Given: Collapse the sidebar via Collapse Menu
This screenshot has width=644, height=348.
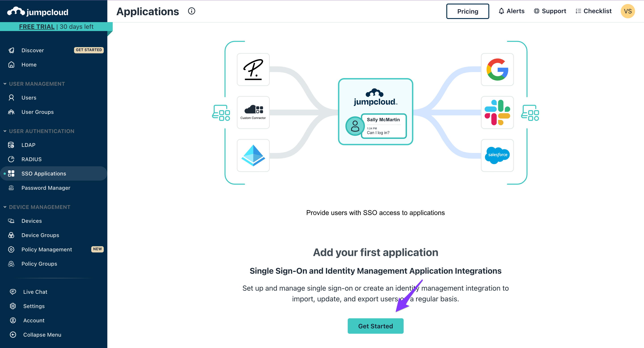Looking at the screenshot, I should [x=42, y=335].
